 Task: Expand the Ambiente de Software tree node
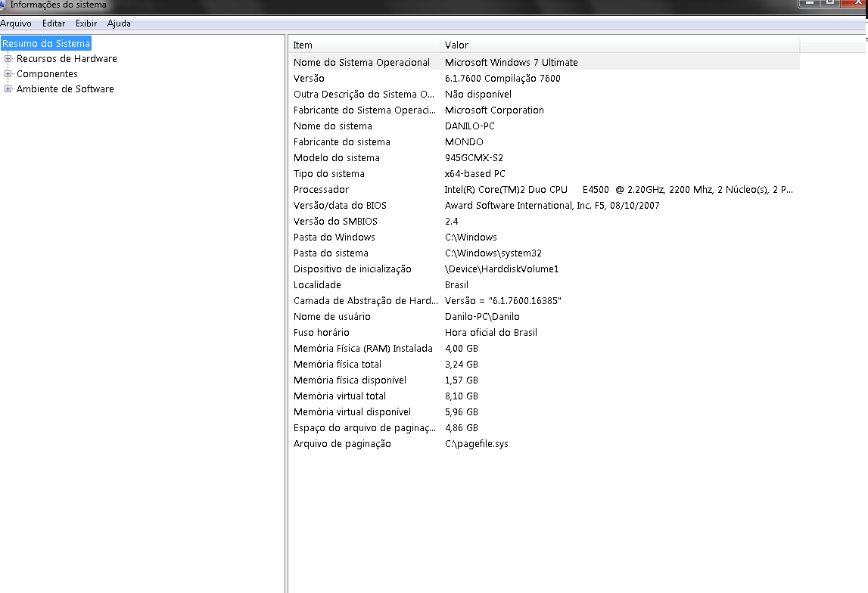8,89
